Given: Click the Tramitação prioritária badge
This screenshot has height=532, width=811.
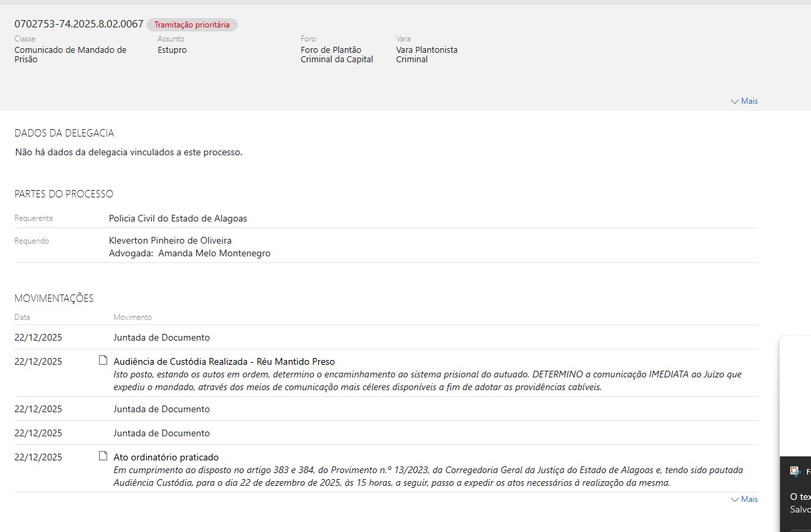Looking at the screenshot, I should tap(192, 25).
